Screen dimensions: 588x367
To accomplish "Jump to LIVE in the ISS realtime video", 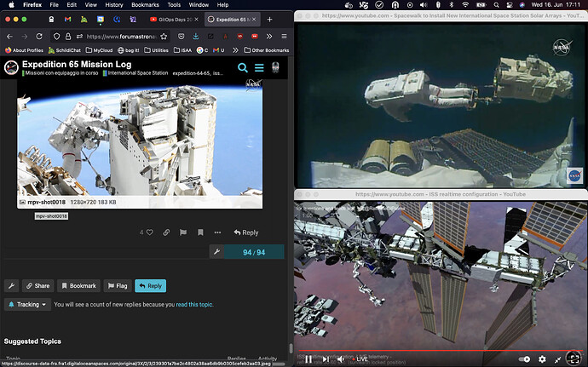I will pos(360,359).
